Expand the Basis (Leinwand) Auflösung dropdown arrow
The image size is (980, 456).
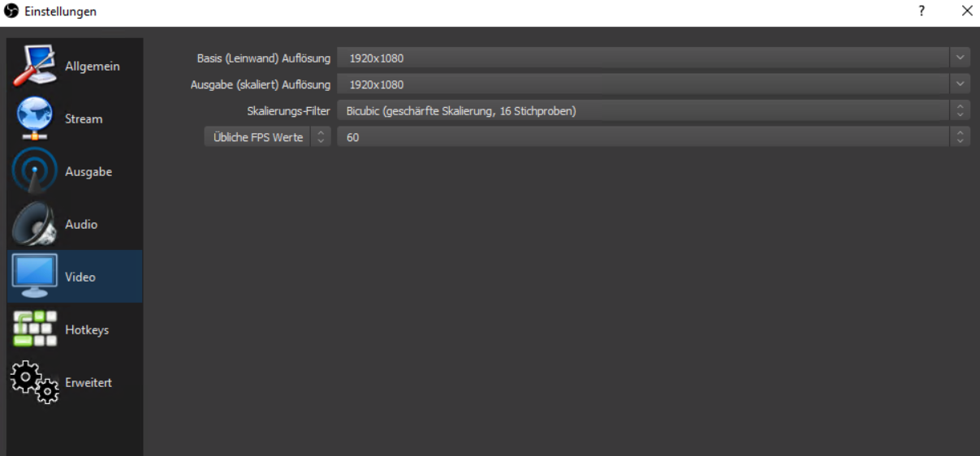coord(960,58)
